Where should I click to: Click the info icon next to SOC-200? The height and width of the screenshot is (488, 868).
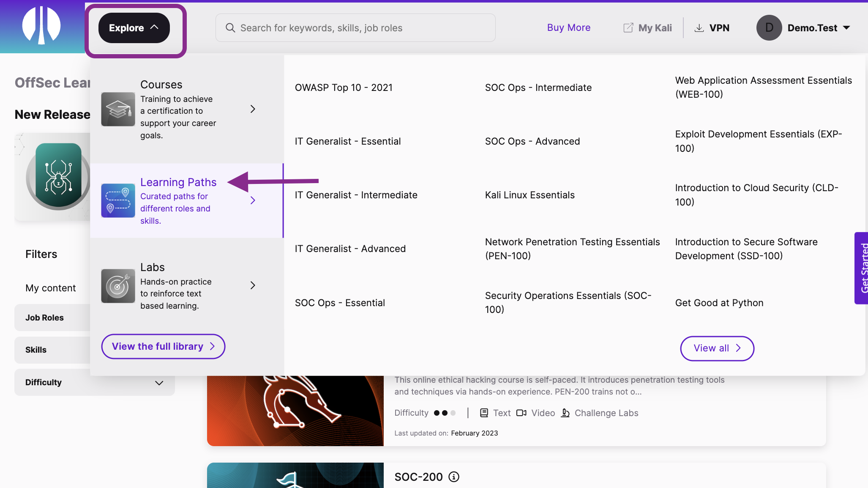(454, 477)
